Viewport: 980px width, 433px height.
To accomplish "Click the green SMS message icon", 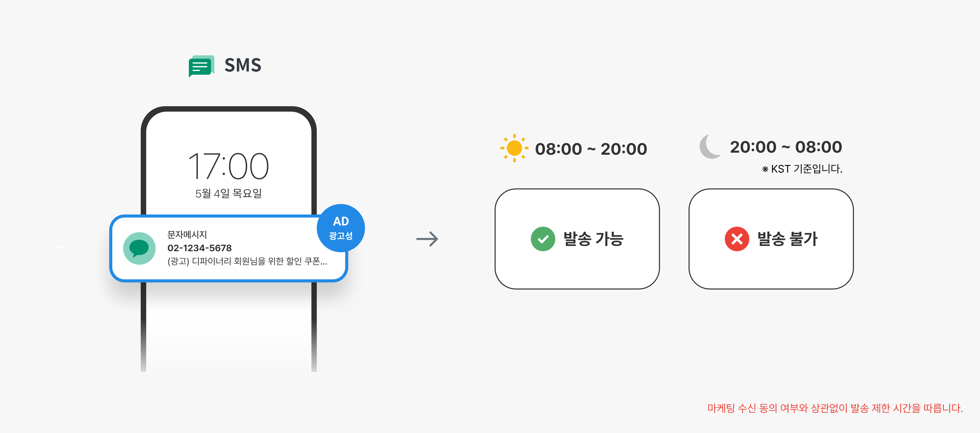I will click(201, 66).
